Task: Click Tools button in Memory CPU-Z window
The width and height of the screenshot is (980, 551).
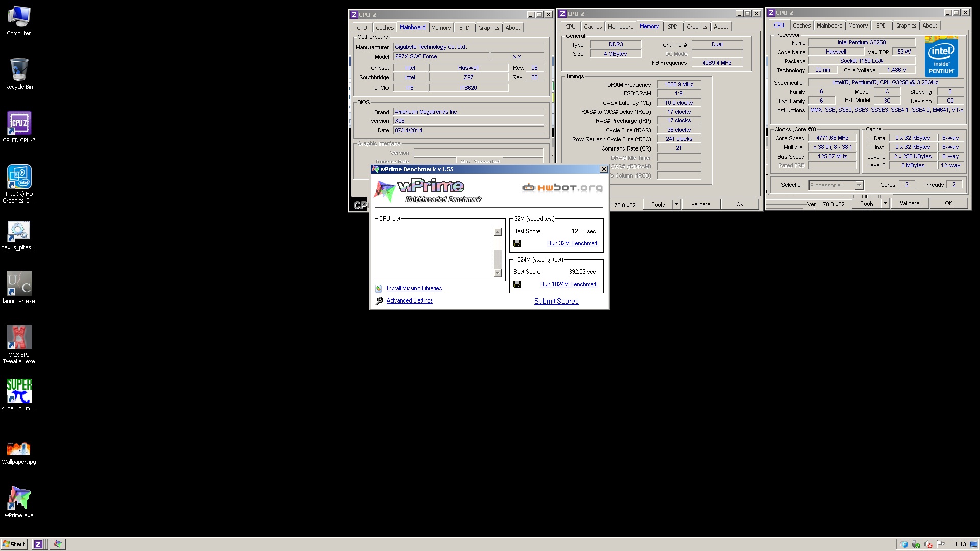Action: coord(658,205)
